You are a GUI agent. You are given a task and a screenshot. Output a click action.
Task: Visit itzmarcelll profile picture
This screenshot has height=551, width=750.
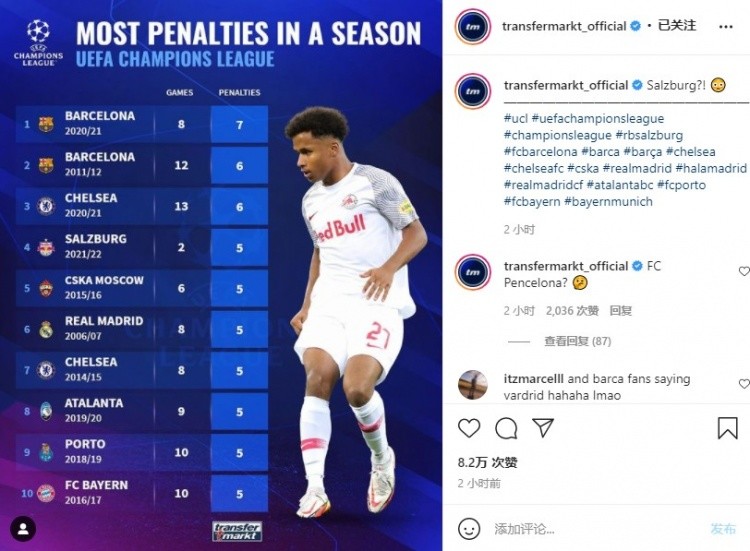[x=473, y=384]
